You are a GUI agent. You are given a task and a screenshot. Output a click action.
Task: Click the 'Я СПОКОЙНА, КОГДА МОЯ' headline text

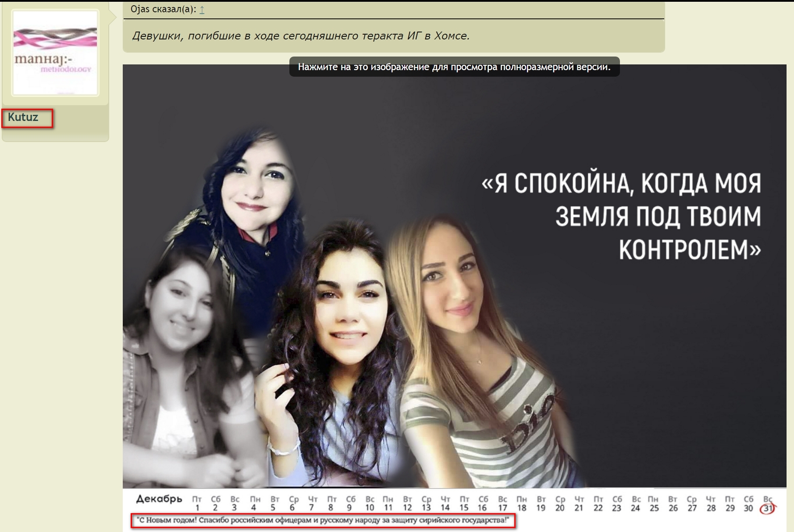pos(621,183)
